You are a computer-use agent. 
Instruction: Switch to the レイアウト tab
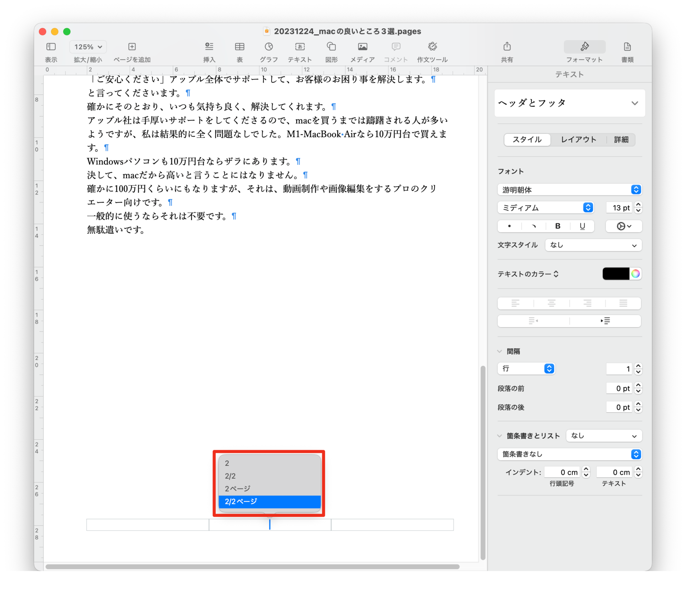coord(578,140)
